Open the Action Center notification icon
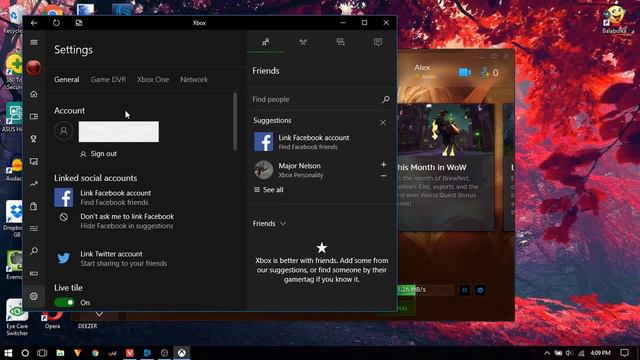Viewport: 640px width, 360px height. click(x=624, y=353)
